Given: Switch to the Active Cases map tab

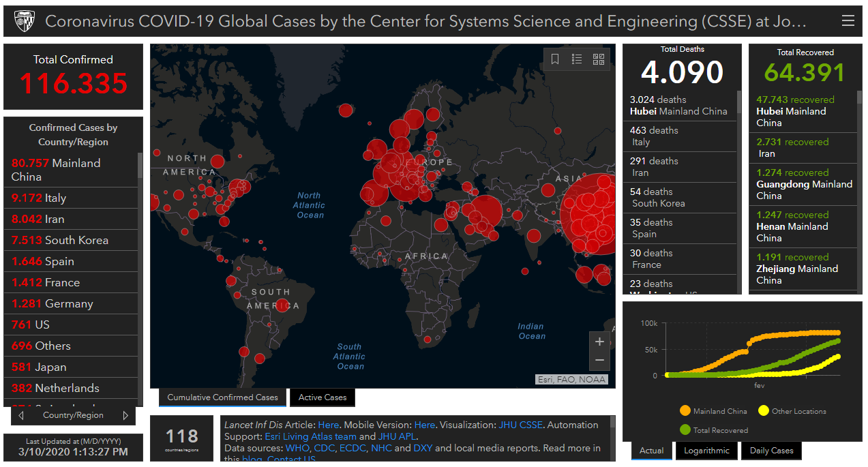Looking at the screenshot, I should [323, 397].
